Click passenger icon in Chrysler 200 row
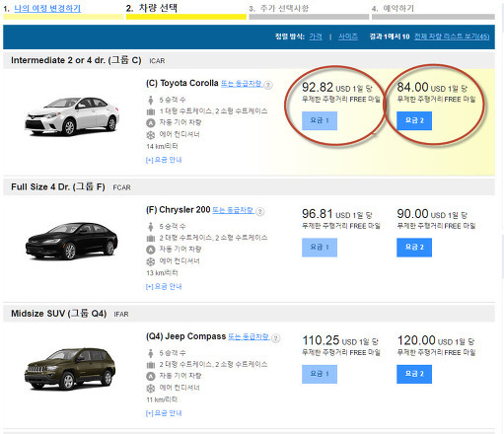 (151, 227)
